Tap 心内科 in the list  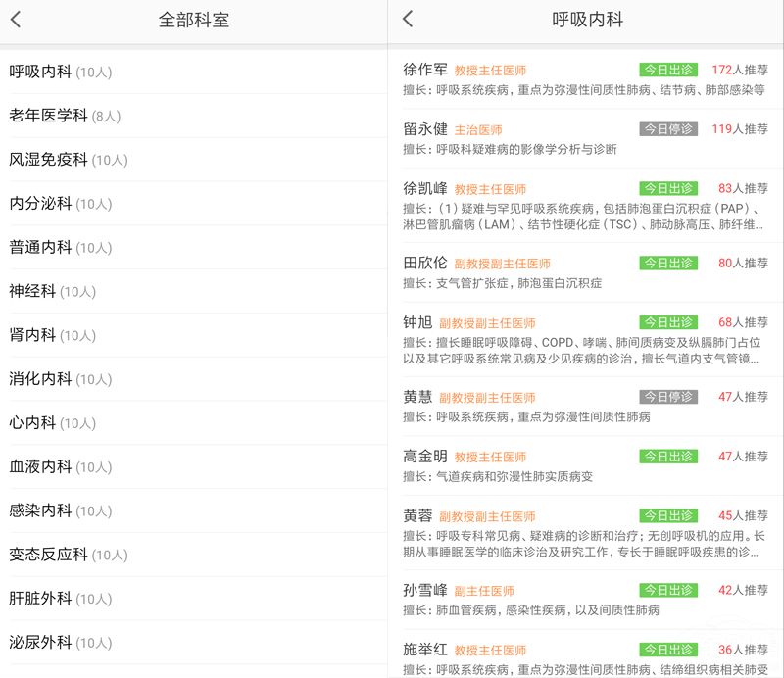pos(51,423)
